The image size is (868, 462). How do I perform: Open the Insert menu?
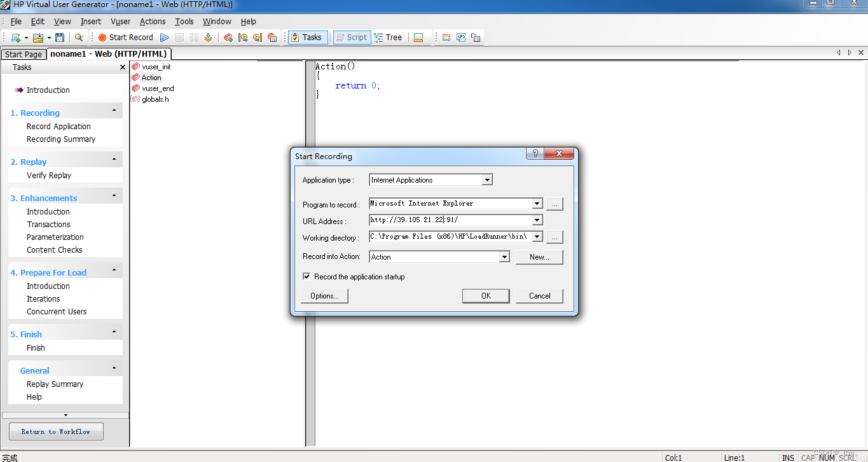coord(91,21)
